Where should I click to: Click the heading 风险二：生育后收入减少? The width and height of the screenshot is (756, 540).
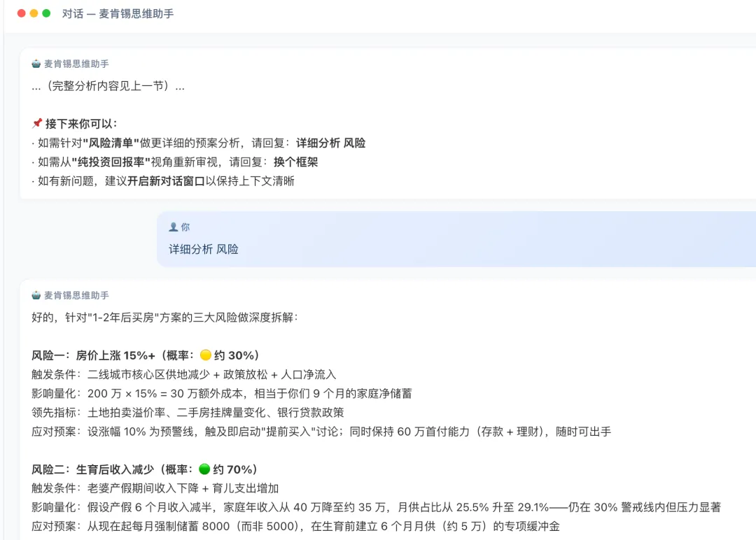click(145, 469)
